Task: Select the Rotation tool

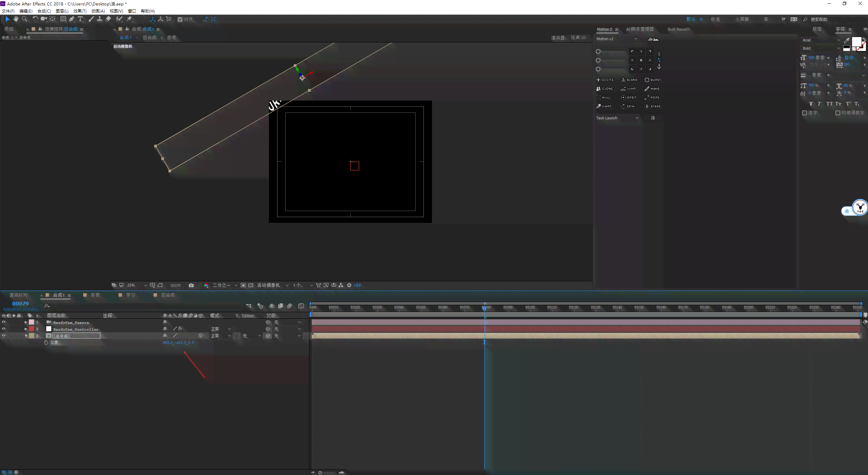Action: coord(35,19)
